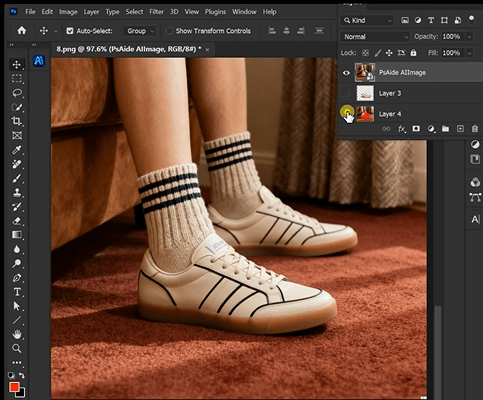Click the Photoshop Ps logo

click(x=13, y=12)
